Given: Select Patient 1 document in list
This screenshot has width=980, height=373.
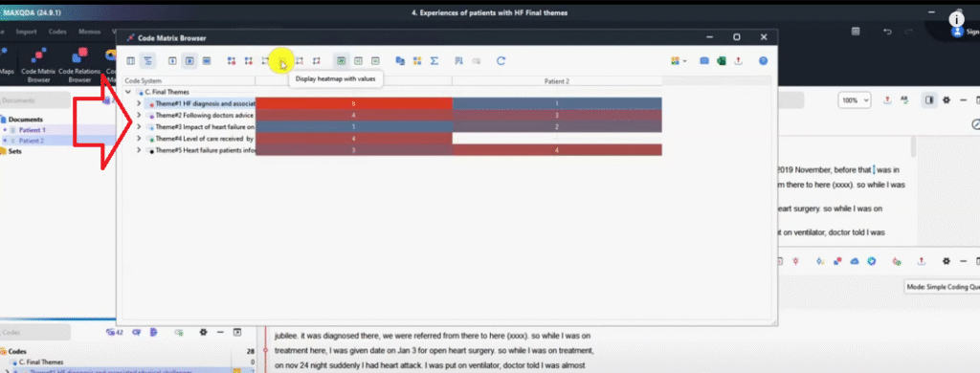Looking at the screenshot, I should click(33, 130).
